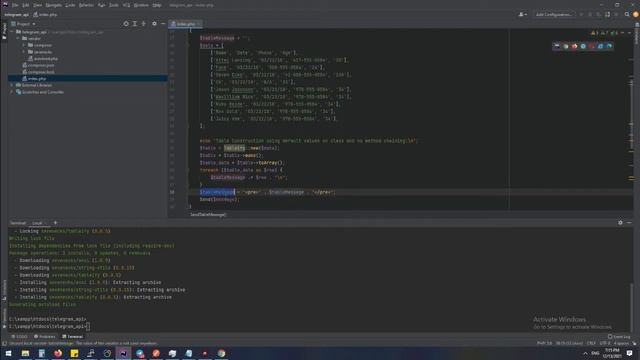This screenshot has width=640, height=360.
Task: Open the Navigate menu
Action: pos(53,5)
